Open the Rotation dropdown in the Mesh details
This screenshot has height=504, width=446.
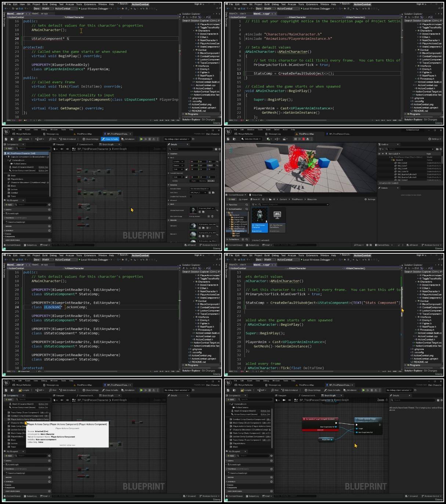coord(178,166)
